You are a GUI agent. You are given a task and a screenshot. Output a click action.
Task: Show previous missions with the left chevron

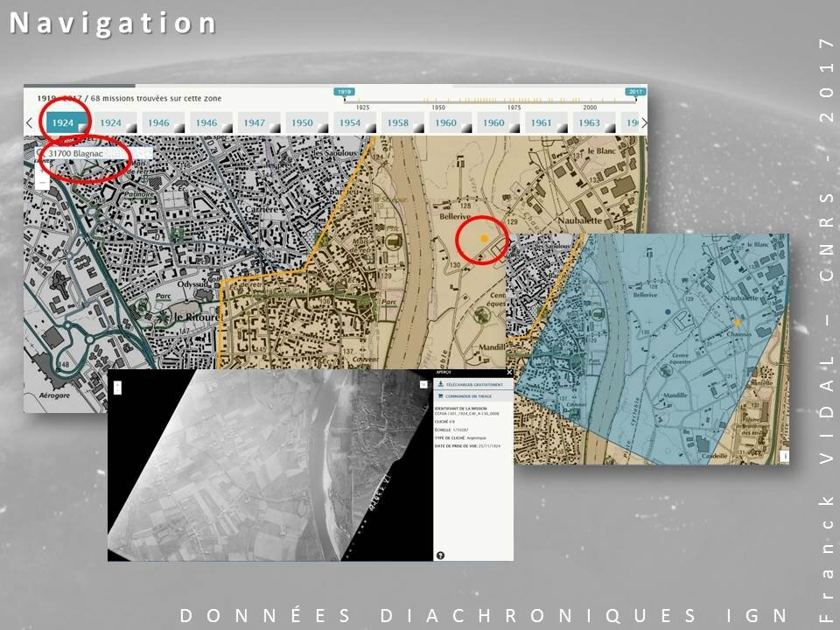[x=30, y=122]
